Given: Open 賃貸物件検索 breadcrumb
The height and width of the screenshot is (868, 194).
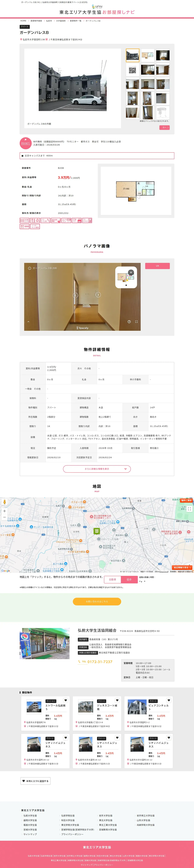Looking at the screenshot, I should [36, 21].
